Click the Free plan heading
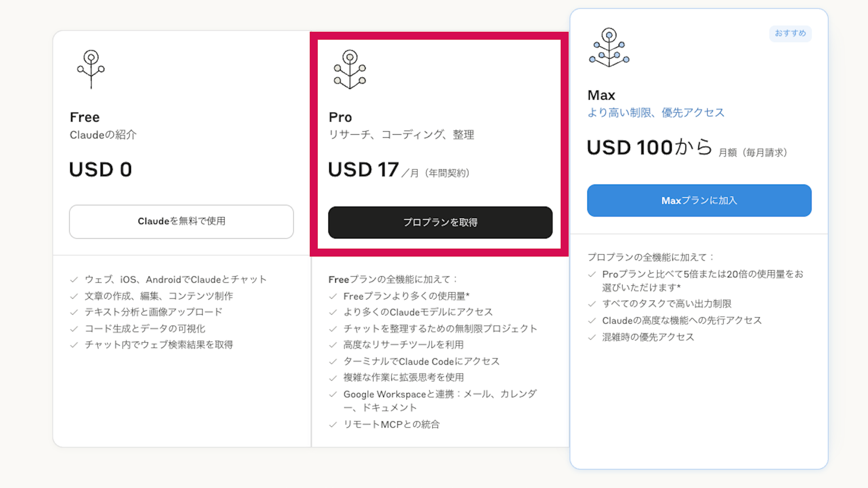 85,117
